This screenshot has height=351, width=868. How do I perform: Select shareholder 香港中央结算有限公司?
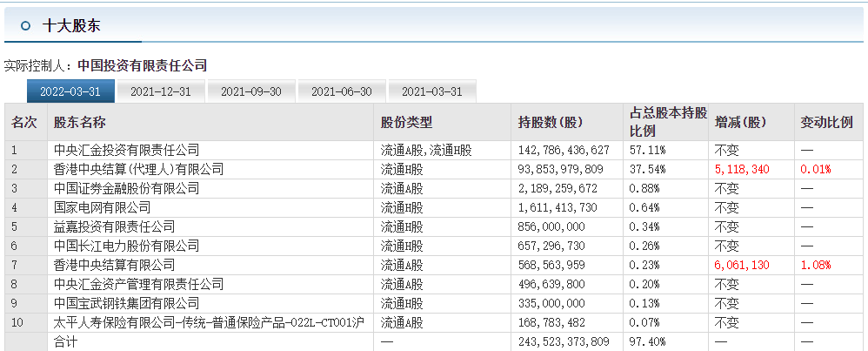[114, 265]
